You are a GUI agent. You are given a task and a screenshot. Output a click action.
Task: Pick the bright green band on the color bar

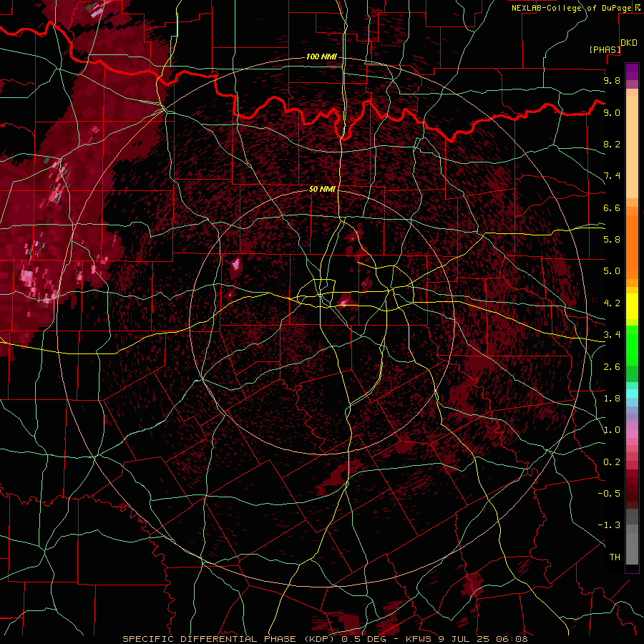click(x=632, y=346)
